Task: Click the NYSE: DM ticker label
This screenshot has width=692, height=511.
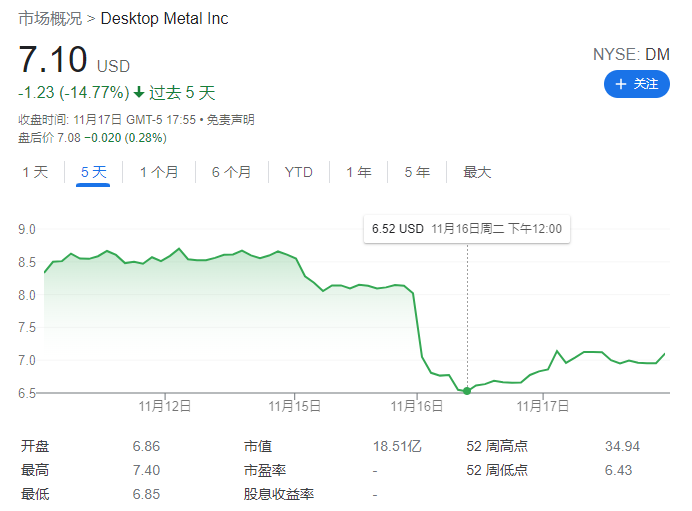Action: (631, 54)
